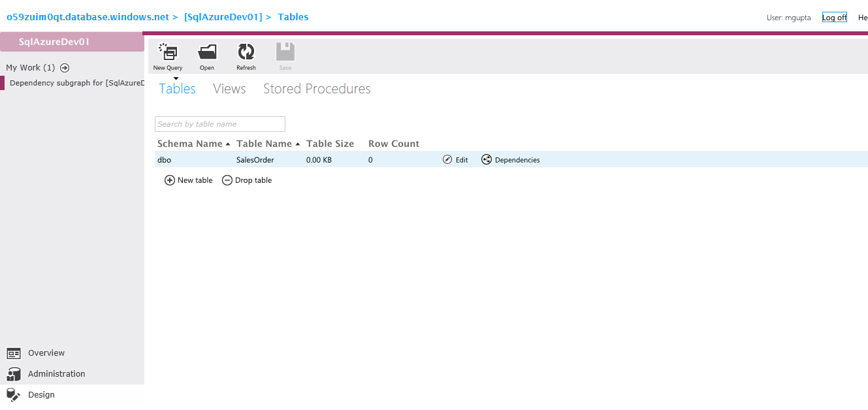Click the Row Count column header
The width and height of the screenshot is (868, 410).
pos(394,144)
